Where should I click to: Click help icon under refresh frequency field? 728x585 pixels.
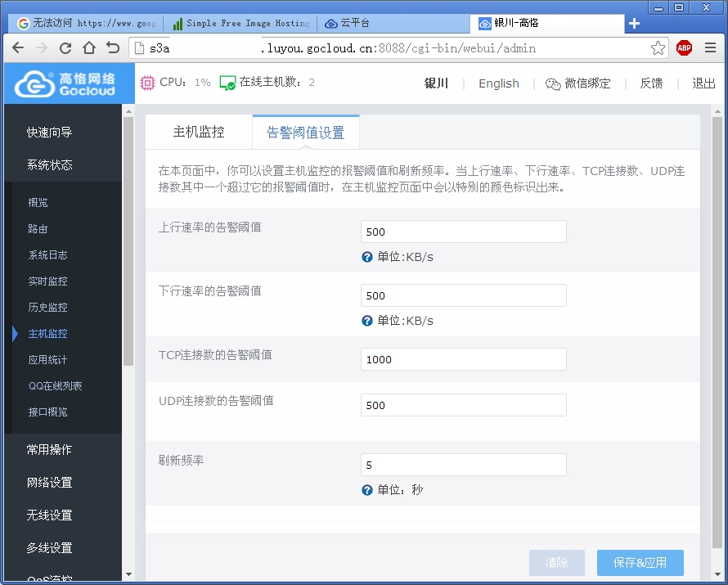pos(366,490)
